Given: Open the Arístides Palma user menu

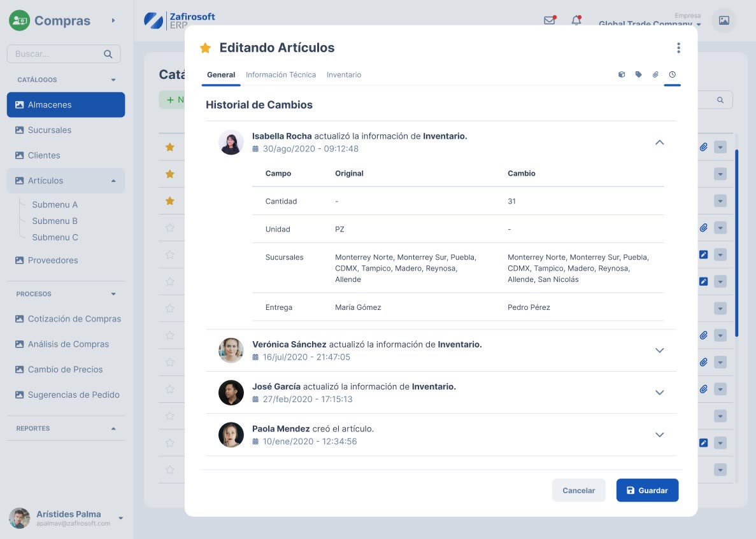Looking at the screenshot, I should tap(120, 518).
